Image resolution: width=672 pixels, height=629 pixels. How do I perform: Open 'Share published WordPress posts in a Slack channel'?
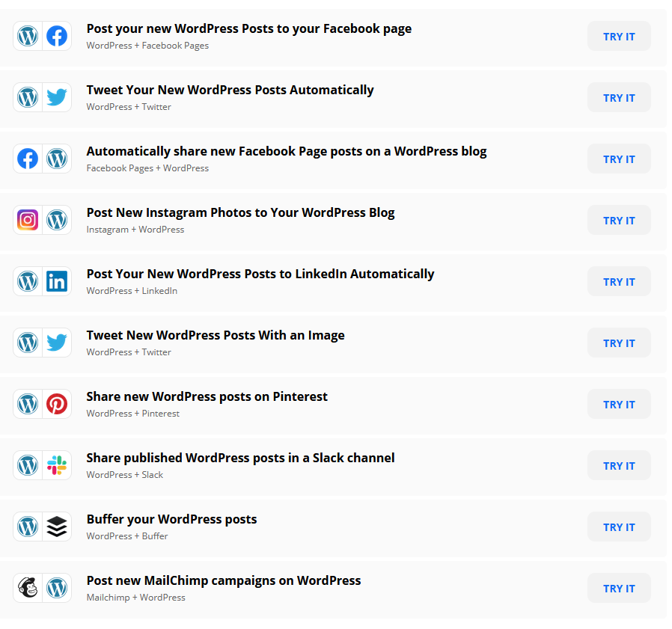[x=240, y=458]
